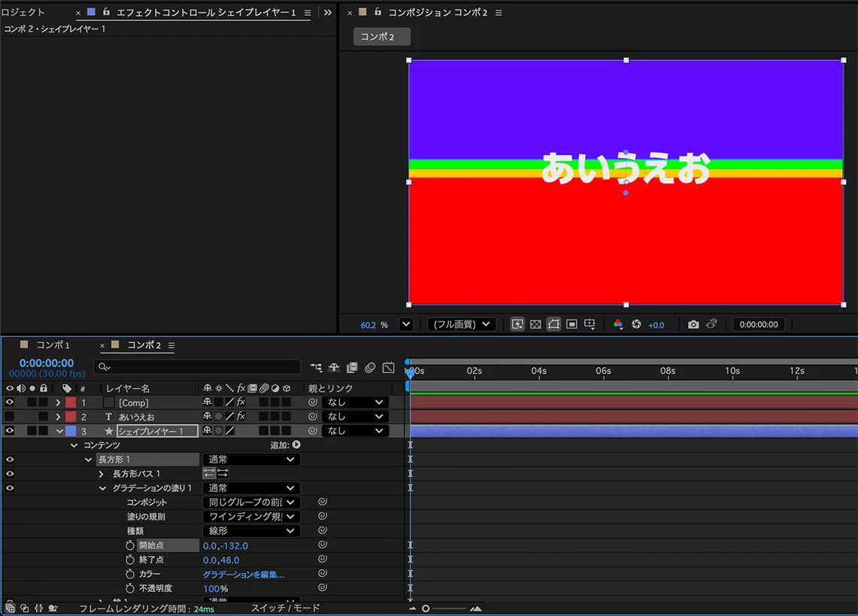The width and height of the screenshot is (858, 616).
Task: Click the 追加 add button arrow
Action: coord(296,445)
